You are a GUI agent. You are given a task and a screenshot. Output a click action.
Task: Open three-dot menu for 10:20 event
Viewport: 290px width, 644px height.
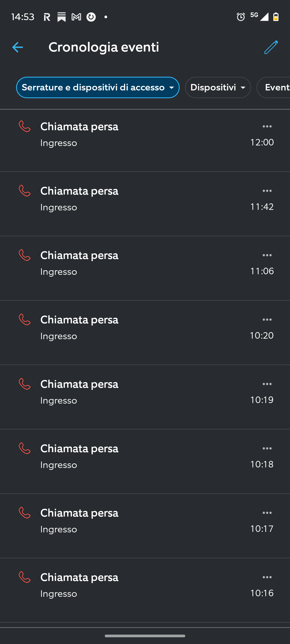(267, 320)
